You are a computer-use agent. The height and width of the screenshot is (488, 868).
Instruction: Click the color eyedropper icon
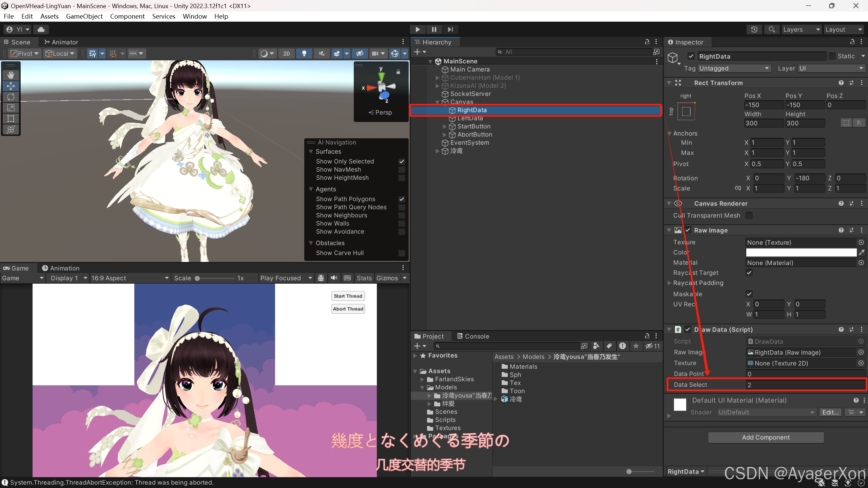tap(862, 252)
